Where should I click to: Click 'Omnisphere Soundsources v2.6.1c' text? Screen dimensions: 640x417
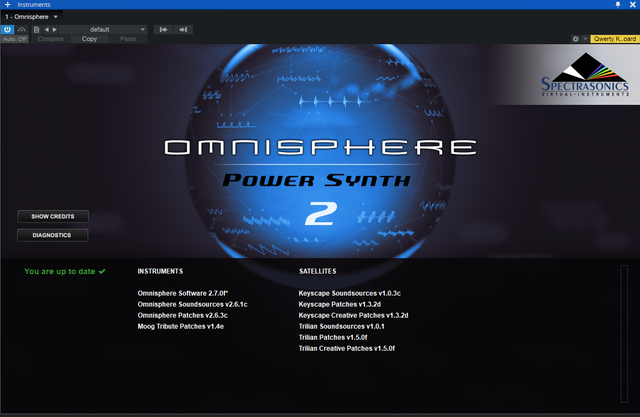[192, 304]
